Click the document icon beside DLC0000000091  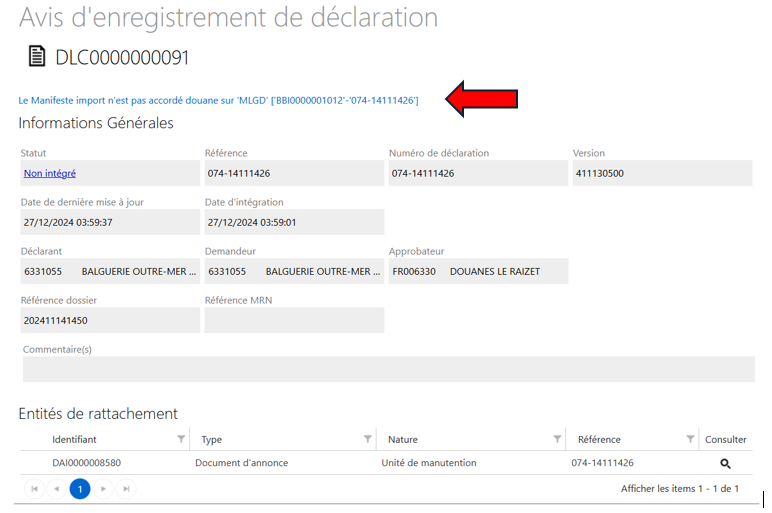(x=37, y=57)
